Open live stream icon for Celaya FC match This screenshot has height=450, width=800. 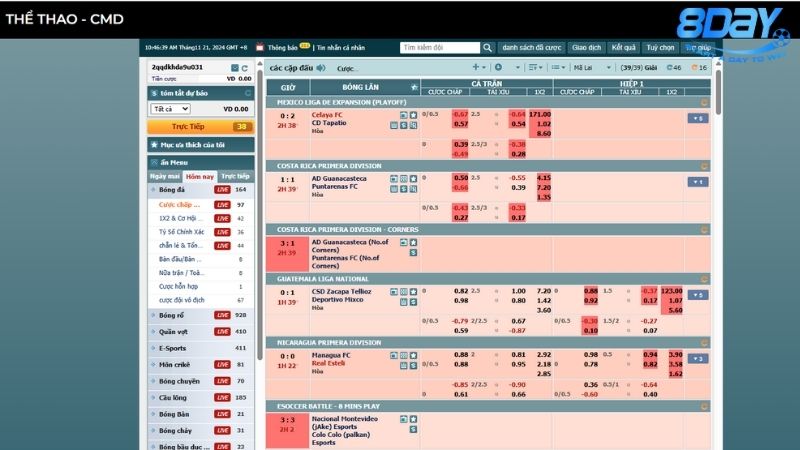pyautogui.click(x=404, y=115)
